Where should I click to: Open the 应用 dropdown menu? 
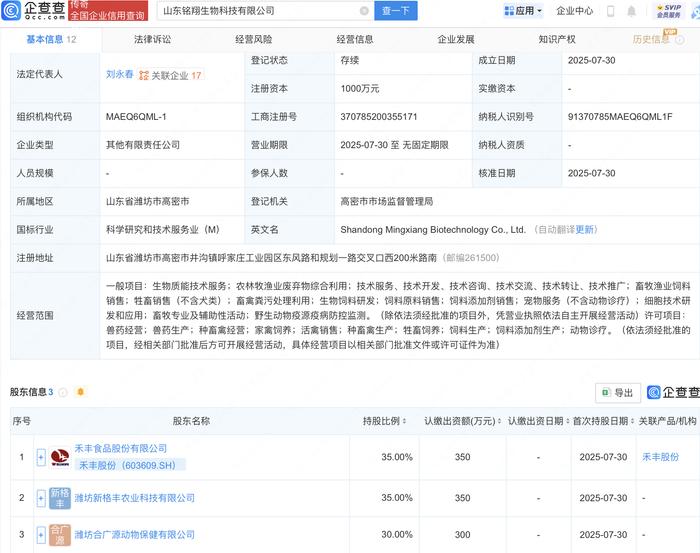523,11
